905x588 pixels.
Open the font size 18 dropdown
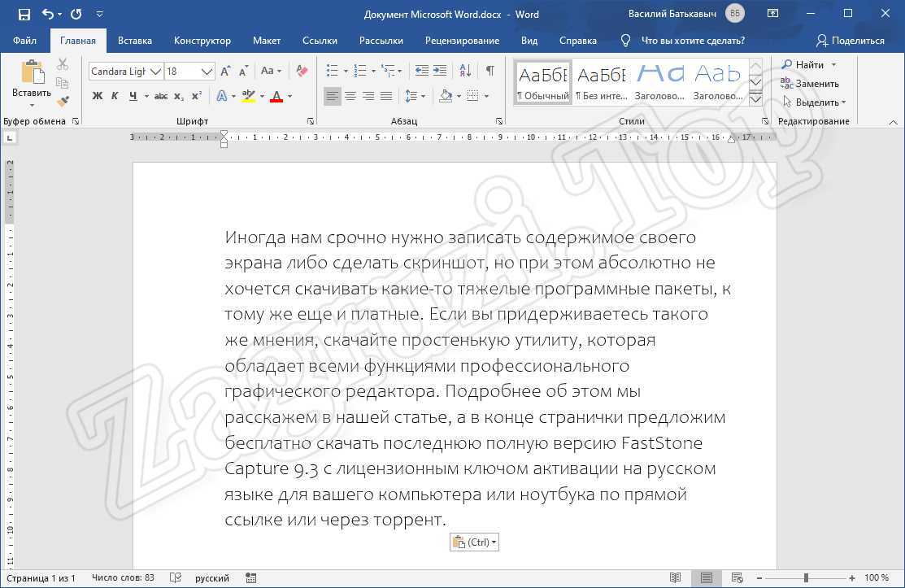[207, 72]
